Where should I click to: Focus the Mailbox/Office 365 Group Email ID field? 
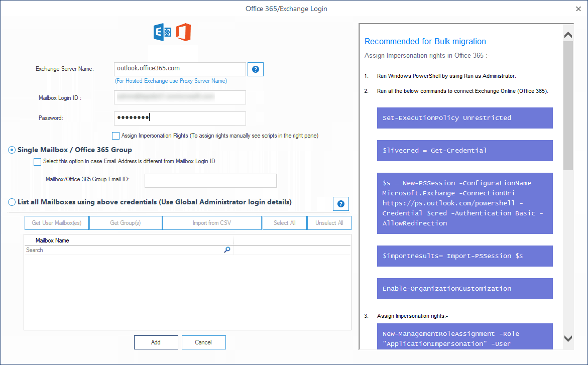tap(210, 181)
